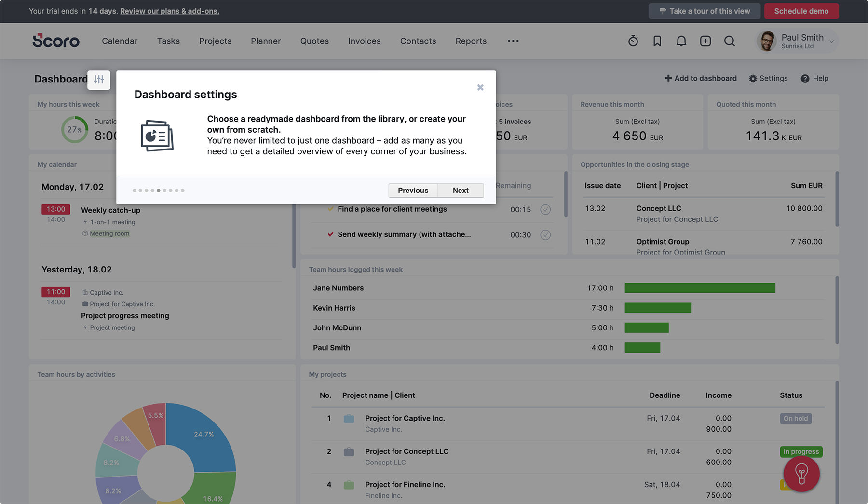
Task: Click the Issue date column header
Action: (603, 186)
